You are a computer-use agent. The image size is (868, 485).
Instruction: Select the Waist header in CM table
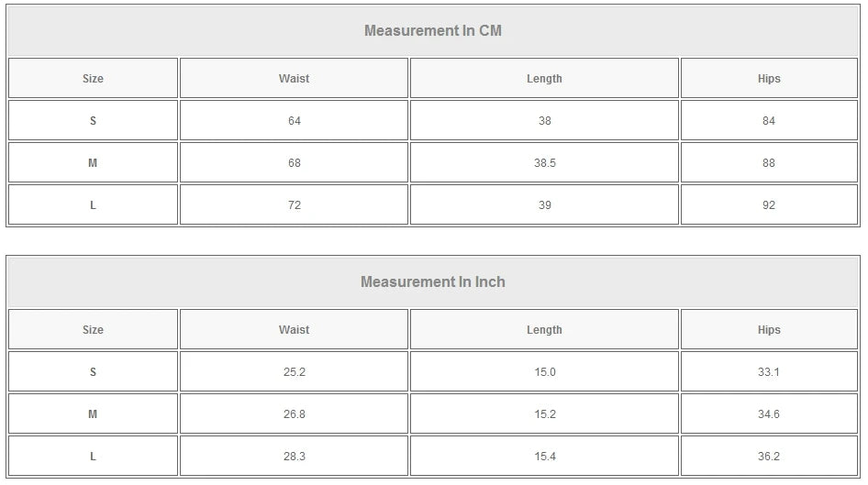[x=294, y=79]
